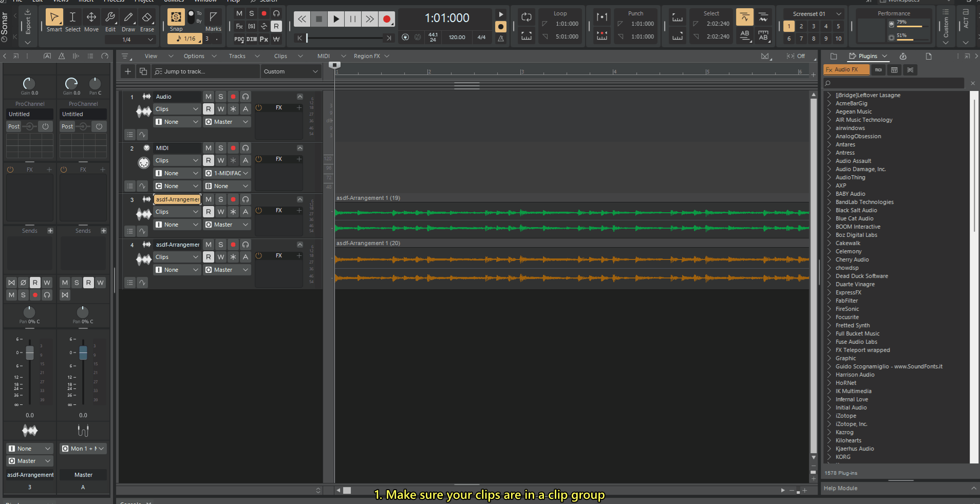
Task: Click the Jump to track search field
Action: [205, 71]
